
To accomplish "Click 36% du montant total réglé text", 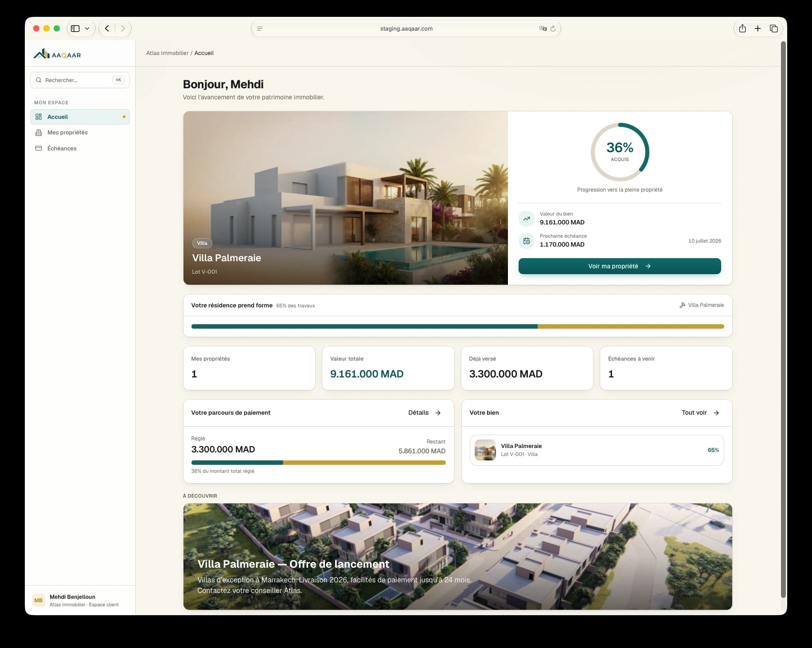I will coord(223,471).
